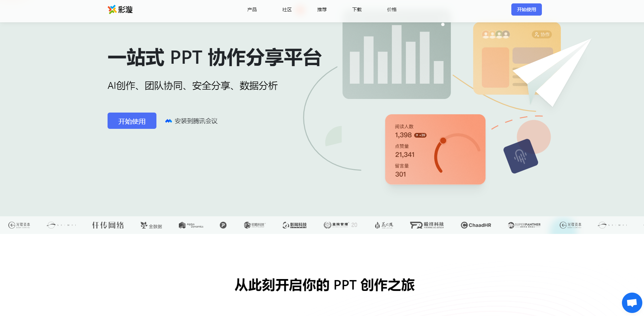Image resolution: width=644 pixels, height=316 pixels.
Task: Open the 下载 navigation item
Action: [357, 9]
